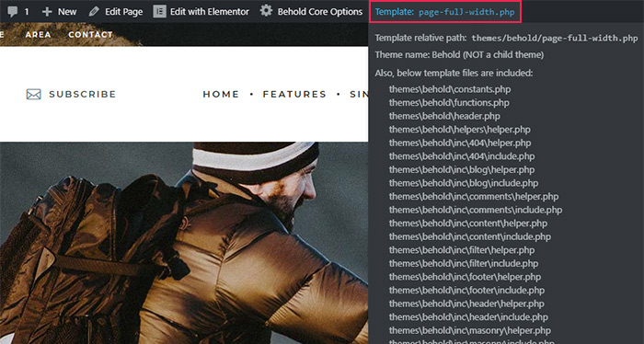Select themes\behold\inc\filter\include.php entry
This screenshot has height=344, width=644.
[464, 264]
